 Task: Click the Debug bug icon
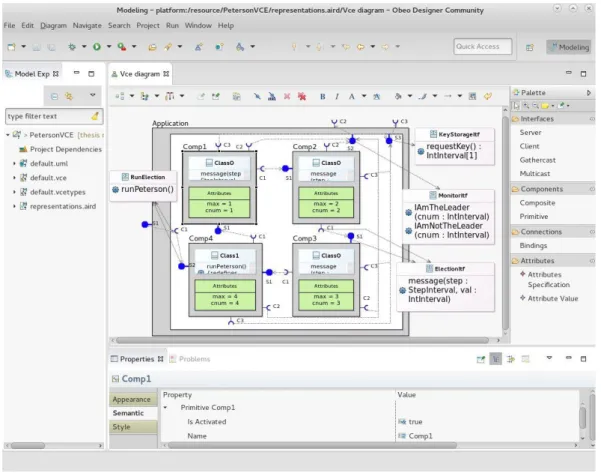point(72,47)
